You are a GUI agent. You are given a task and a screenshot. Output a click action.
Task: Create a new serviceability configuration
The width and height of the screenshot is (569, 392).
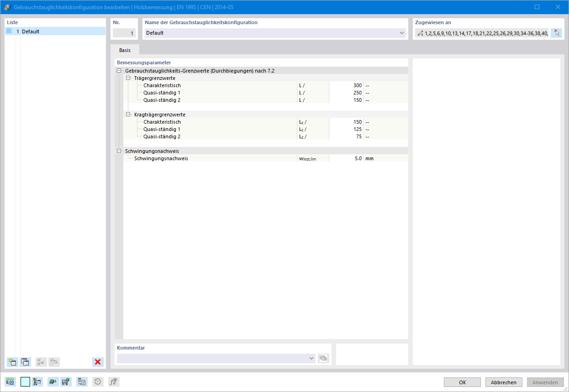tap(12, 362)
